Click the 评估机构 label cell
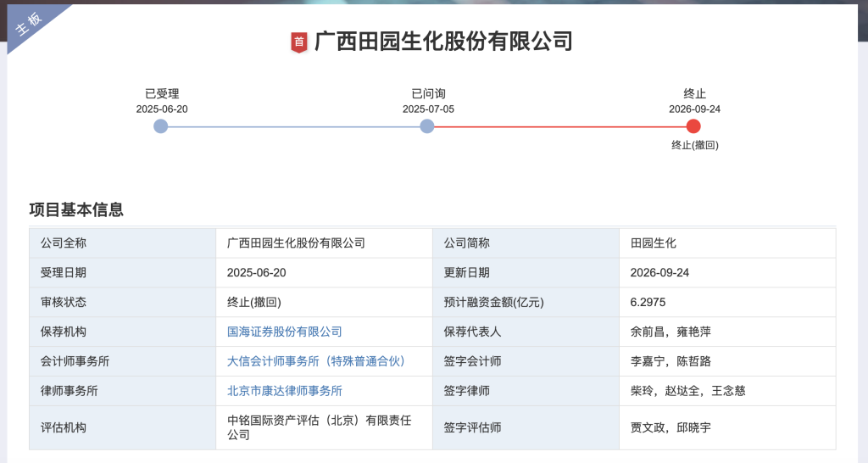 [x=122, y=427]
